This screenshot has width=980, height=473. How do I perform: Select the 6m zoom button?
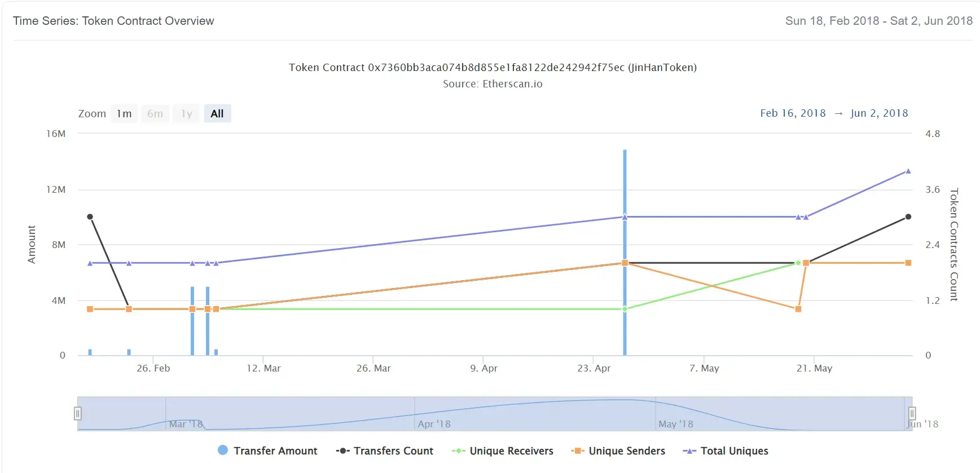pyautogui.click(x=155, y=114)
